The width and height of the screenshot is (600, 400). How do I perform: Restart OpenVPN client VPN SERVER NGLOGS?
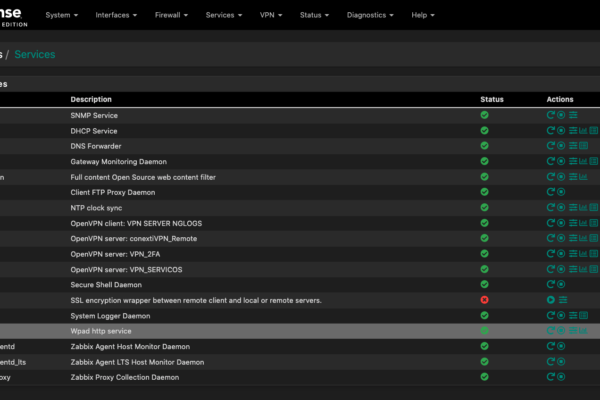click(x=550, y=223)
